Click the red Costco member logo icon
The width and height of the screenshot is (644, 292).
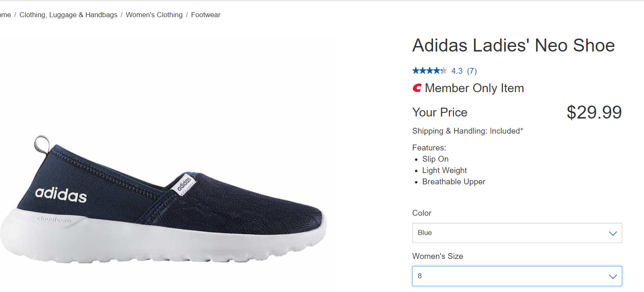pos(417,88)
